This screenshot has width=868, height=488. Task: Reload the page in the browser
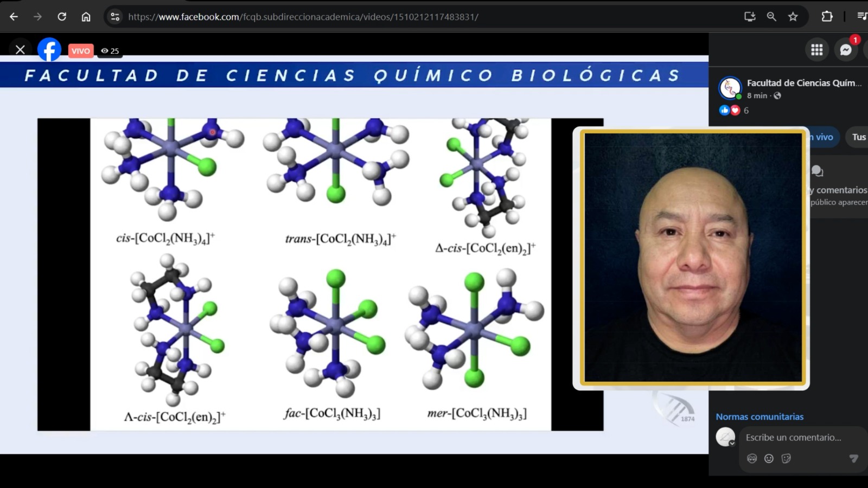coord(62,17)
